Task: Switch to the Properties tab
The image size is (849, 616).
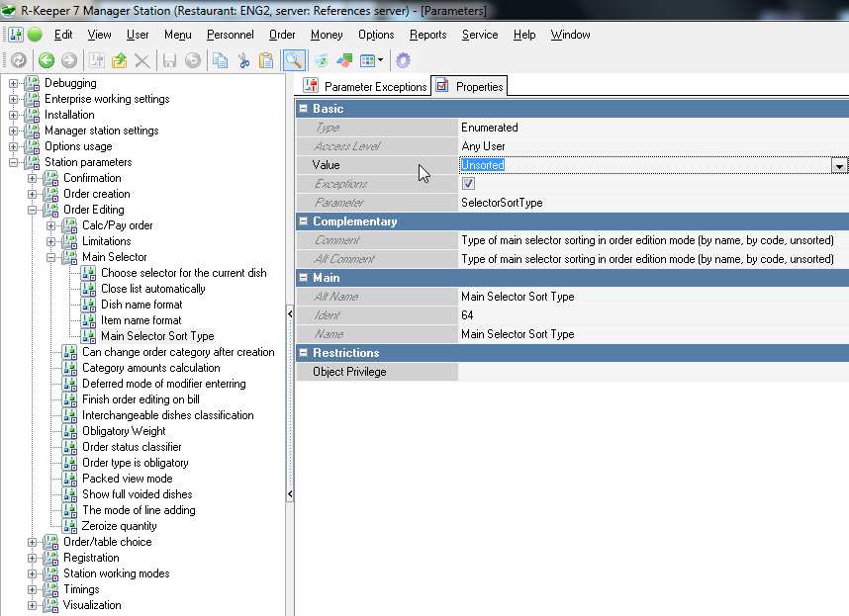Action: click(x=469, y=87)
